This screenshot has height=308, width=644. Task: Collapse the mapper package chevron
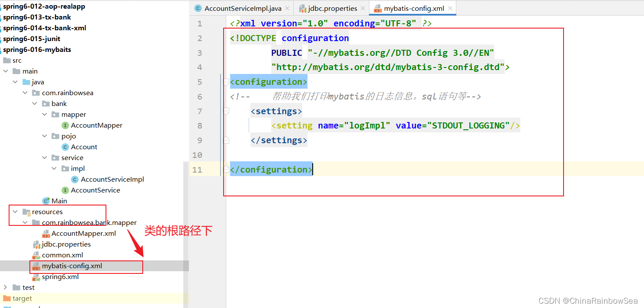click(45, 115)
